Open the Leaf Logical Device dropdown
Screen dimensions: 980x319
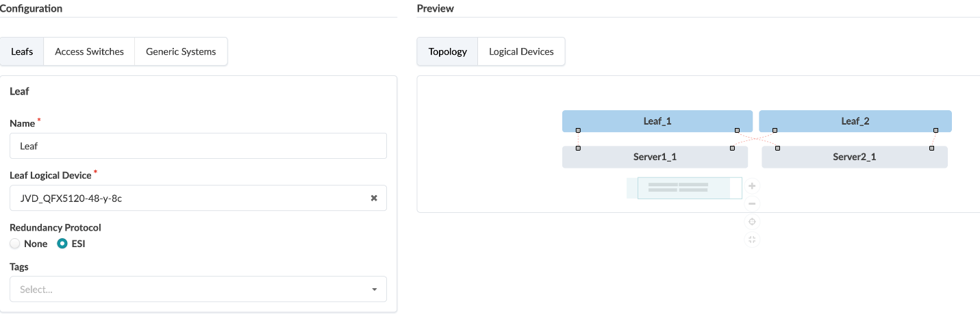tap(192, 198)
